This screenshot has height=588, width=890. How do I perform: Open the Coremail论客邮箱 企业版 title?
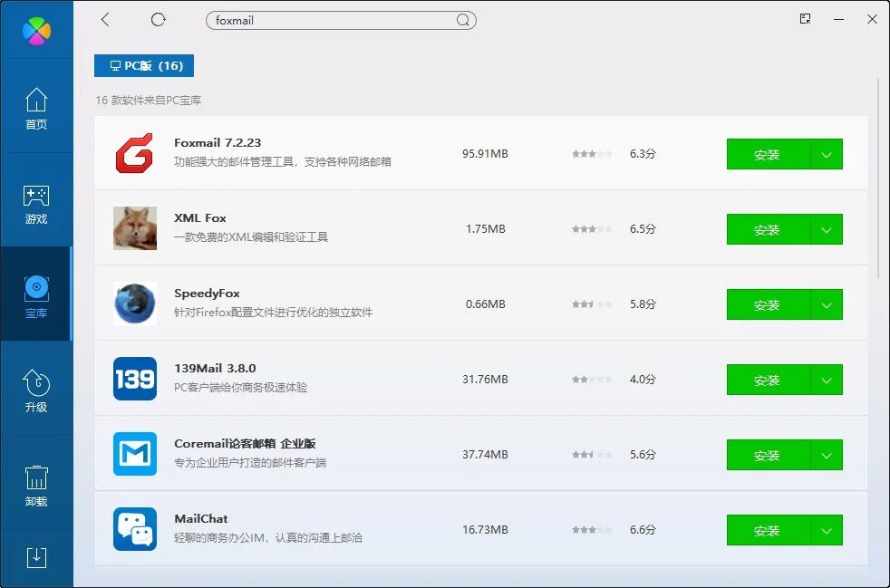click(245, 443)
